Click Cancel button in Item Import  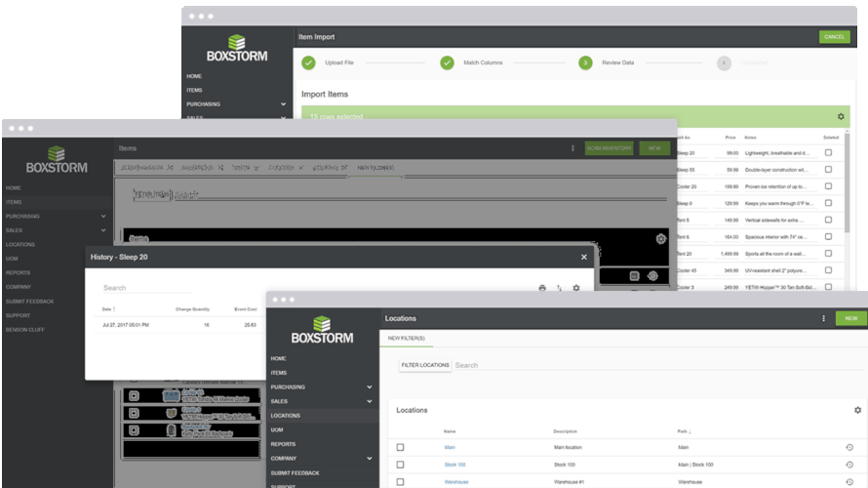coord(834,37)
